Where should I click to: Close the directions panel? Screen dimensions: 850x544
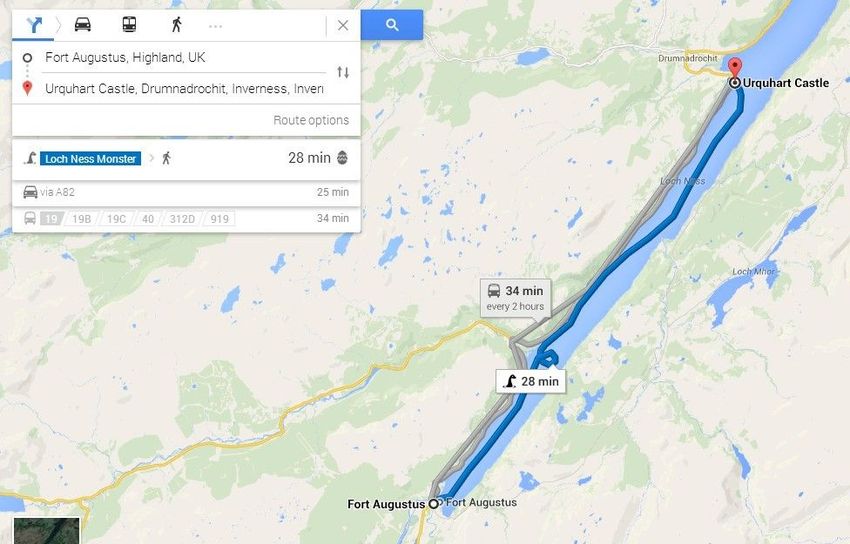coord(343,25)
